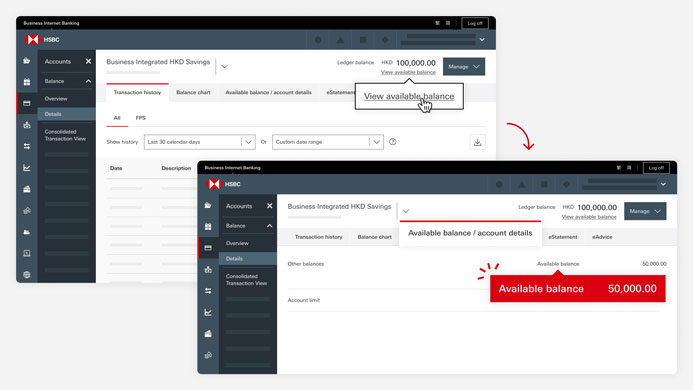Switch to Transaction history tab in front window
This screenshot has height=390, width=693.
point(318,237)
